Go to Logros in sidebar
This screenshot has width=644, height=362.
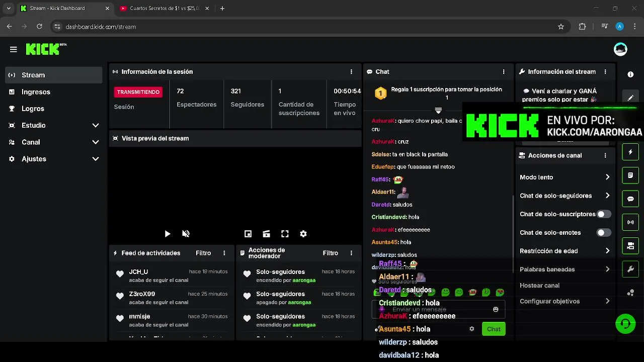click(x=54, y=109)
